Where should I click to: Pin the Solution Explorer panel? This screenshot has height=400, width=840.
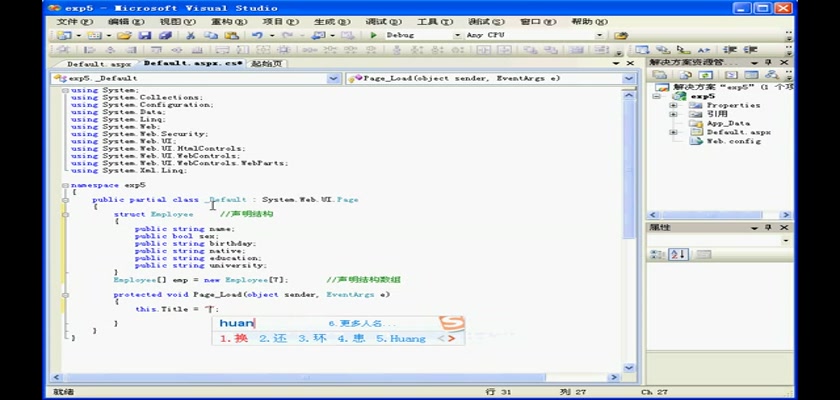click(x=767, y=62)
